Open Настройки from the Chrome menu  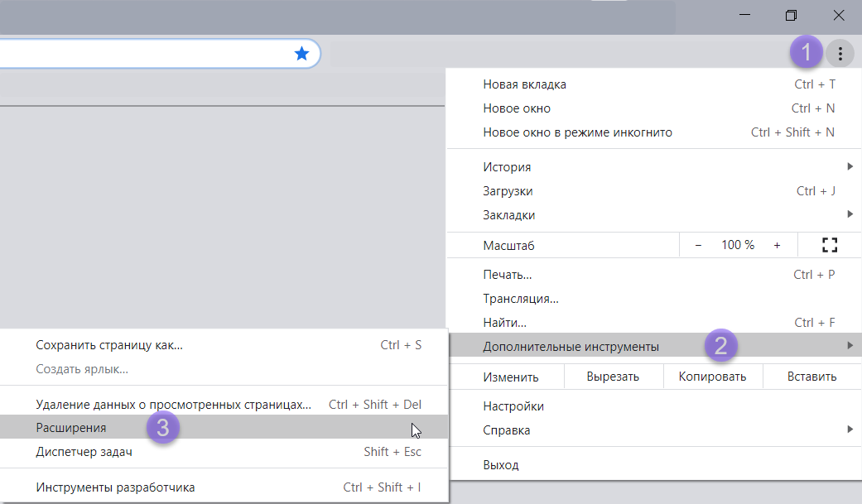click(x=513, y=406)
